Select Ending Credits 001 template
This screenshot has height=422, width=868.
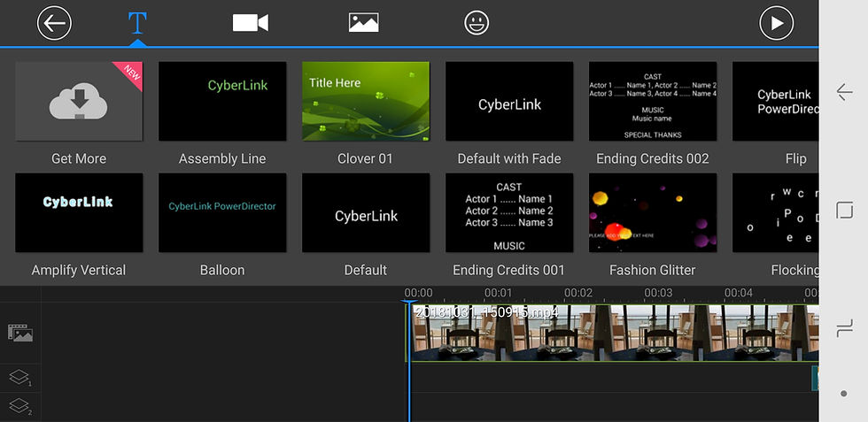tap(509, 213)
